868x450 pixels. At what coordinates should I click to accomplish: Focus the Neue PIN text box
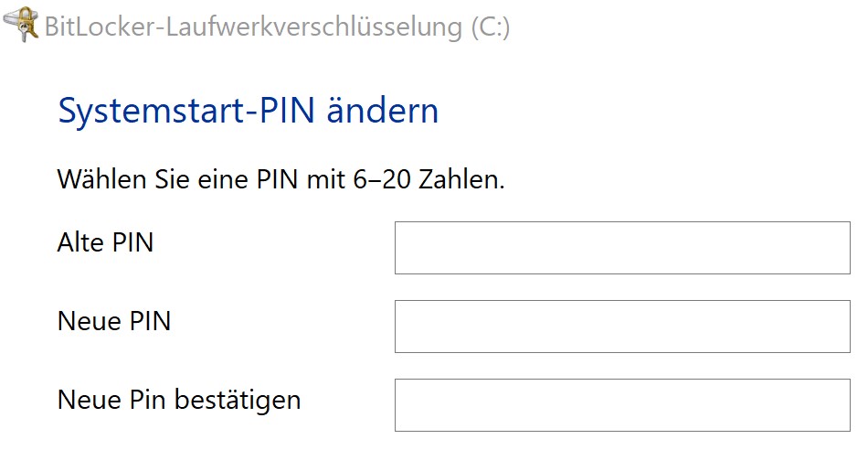pos(622,327)
